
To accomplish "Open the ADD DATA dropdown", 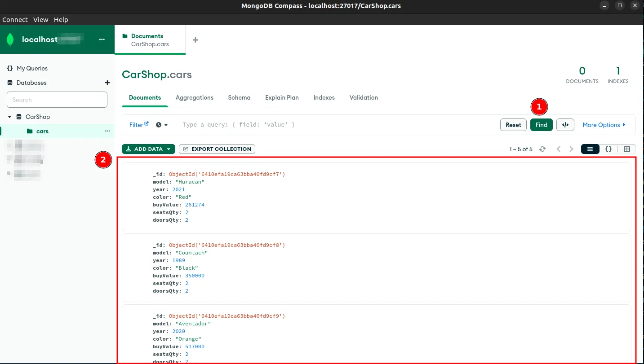I will coord(148,149).
